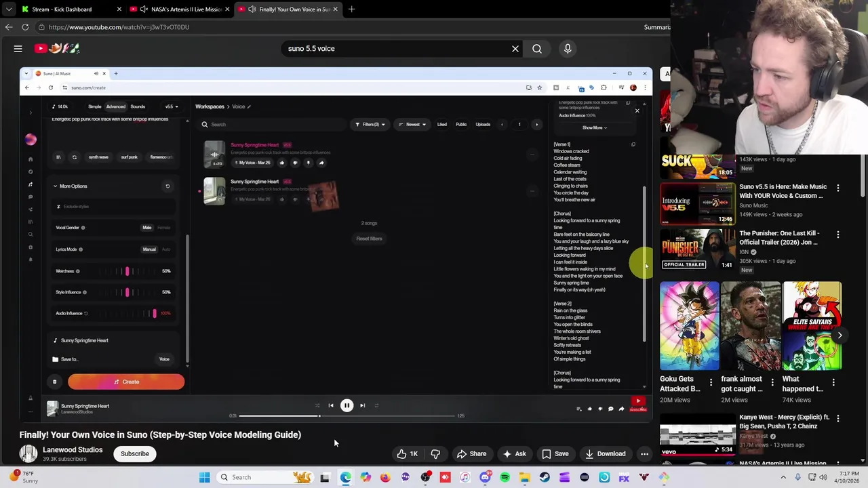This screenshot has height=488, width=868.
Task: Like the video with the thumbs-up button
Action: [408, 454]
